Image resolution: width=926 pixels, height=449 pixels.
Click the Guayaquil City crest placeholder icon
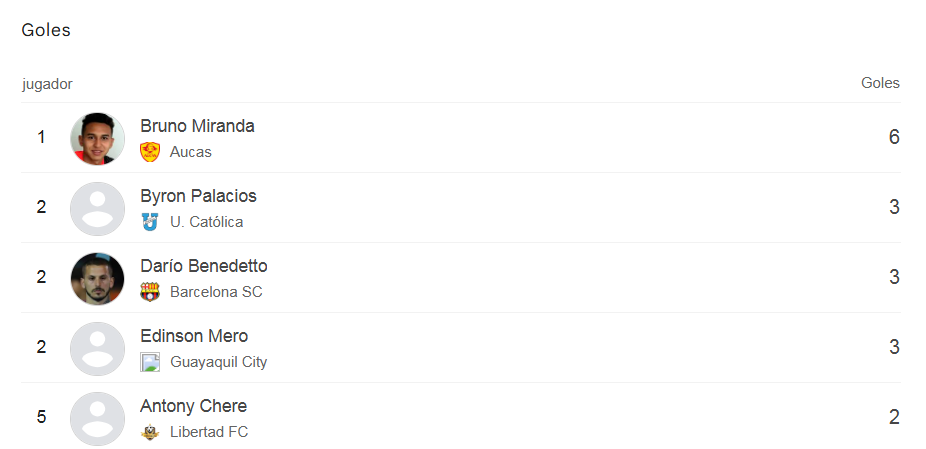(x=150, y=362)
